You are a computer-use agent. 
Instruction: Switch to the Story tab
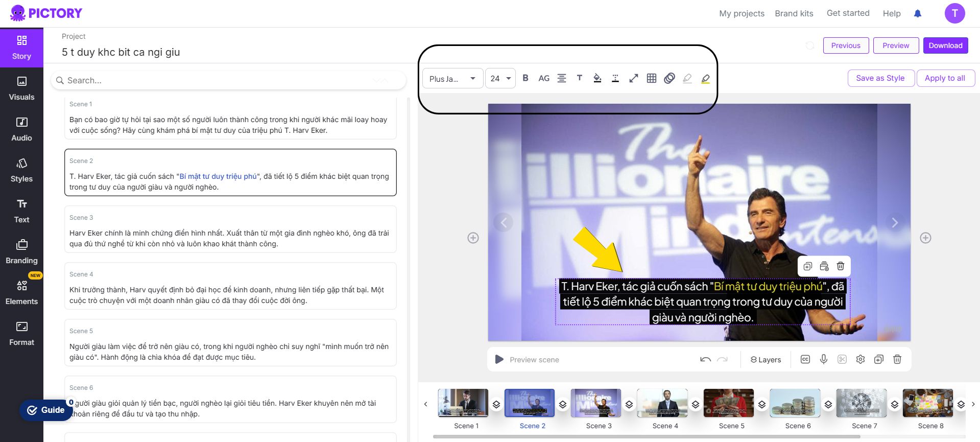coord(21,48)
